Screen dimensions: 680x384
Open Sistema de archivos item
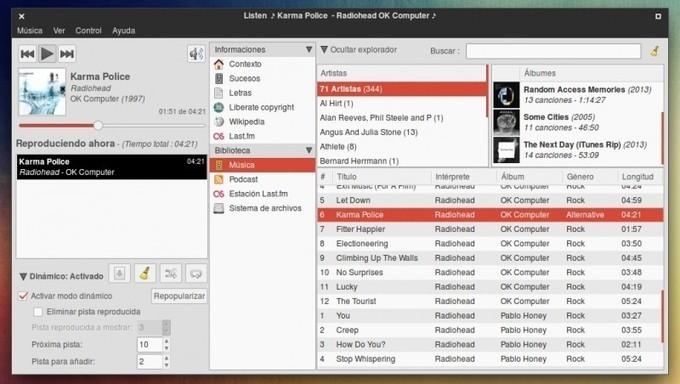262,208
